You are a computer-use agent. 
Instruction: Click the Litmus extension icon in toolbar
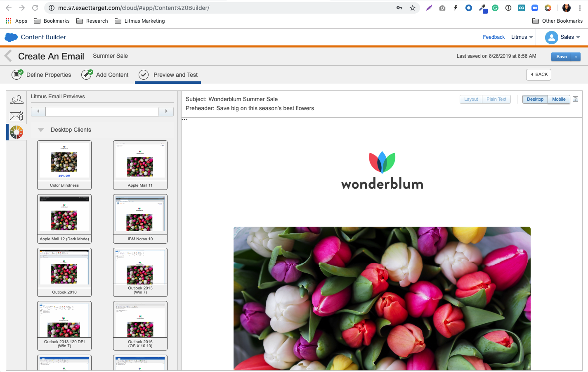coord(548,8)
